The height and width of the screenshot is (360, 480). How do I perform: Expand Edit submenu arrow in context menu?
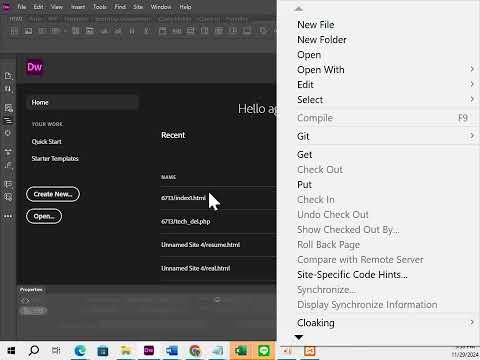(472, 84)
